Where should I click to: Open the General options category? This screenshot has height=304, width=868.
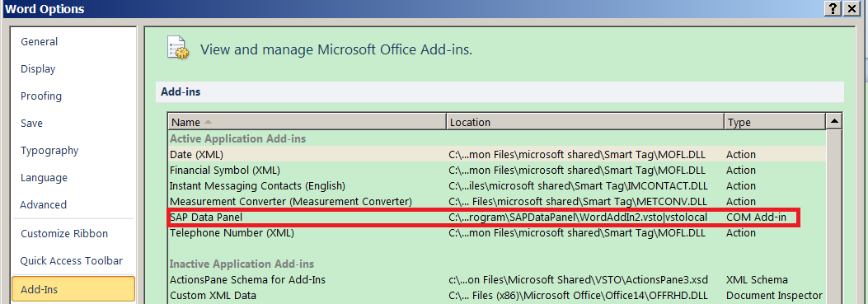[x=40, y=41]
